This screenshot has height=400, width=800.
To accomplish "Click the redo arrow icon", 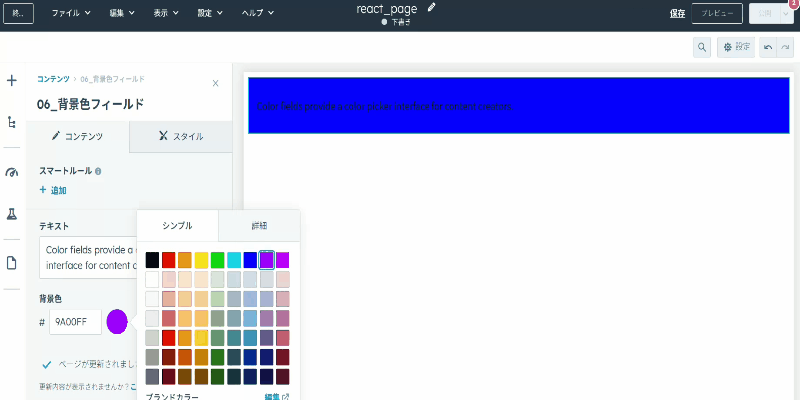I will (785, 47).
